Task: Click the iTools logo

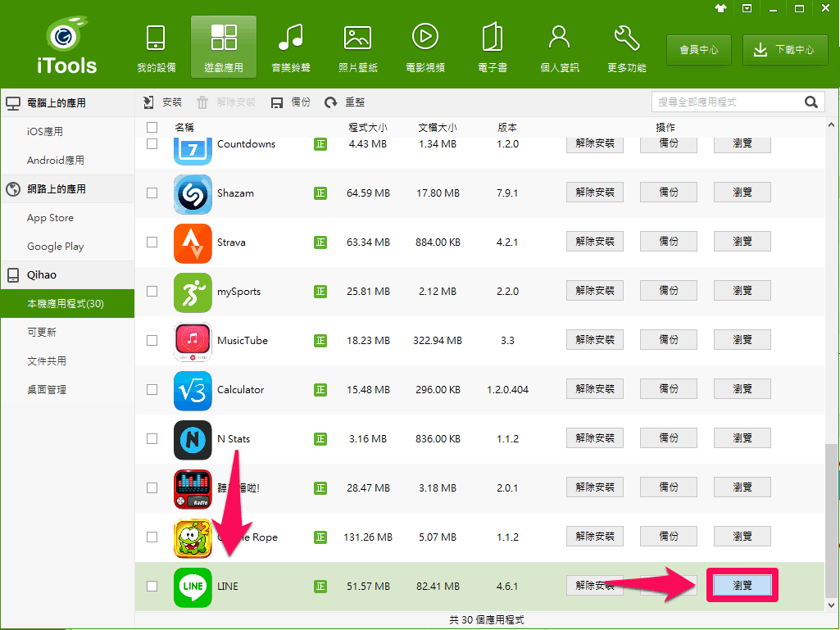Action: [66, 46]
